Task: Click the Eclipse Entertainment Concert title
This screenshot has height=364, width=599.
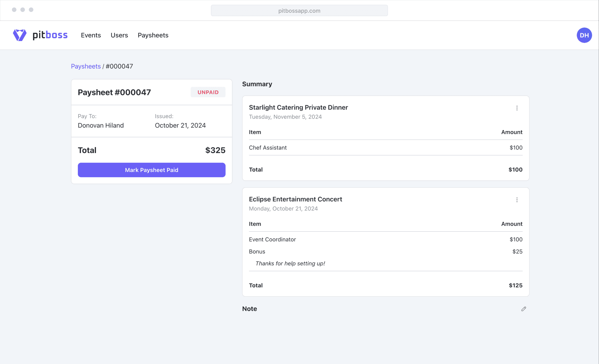Action: pyautogui.click(x=296, y=199)
